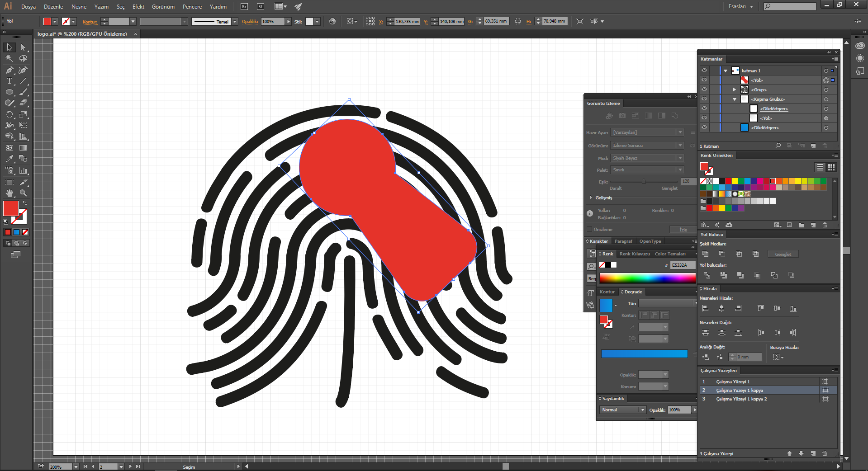
Task: Expand the <Grup> layer item
Action: pyautogui.click(x=735, y=89)
